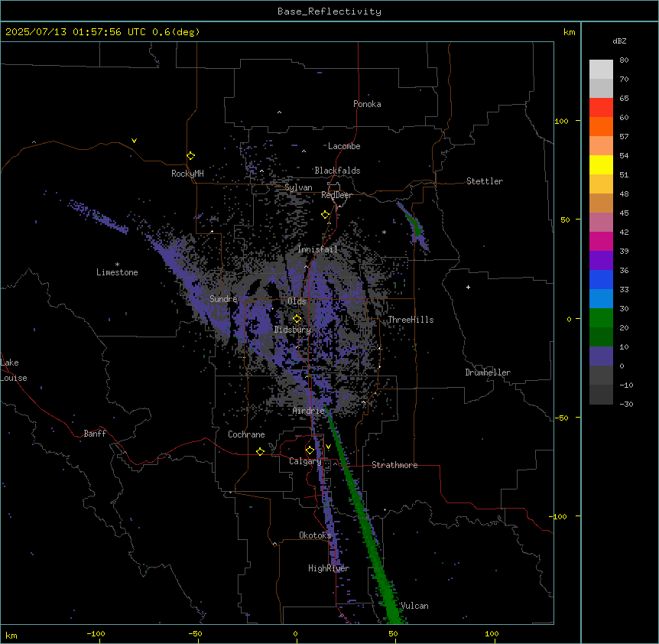Image resolution: width=659 pixels, height=644 pixels.
Task: Click the Sylvan label
Action: 298,187
